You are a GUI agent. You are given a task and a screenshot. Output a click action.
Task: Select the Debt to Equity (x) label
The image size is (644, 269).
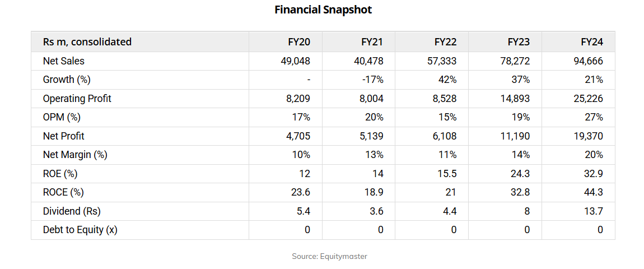tap(80, 230)
